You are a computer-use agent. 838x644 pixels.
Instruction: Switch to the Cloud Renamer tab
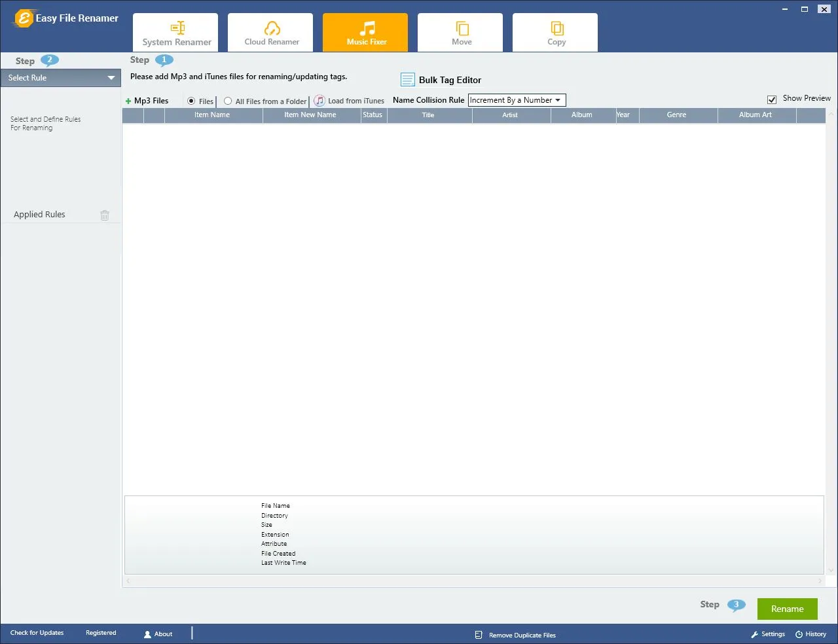[270, 31]
